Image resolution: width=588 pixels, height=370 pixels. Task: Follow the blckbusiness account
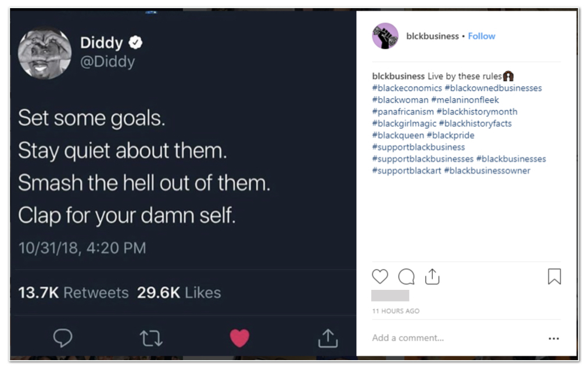point(482,36)
